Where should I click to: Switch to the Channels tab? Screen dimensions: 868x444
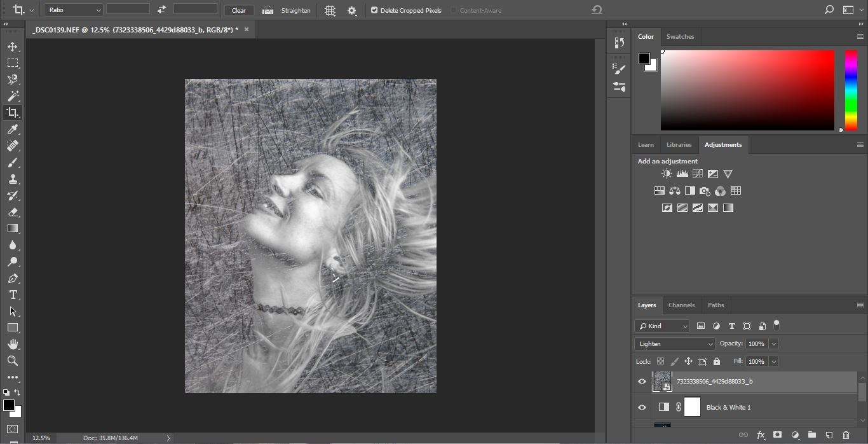coord(681,305)
